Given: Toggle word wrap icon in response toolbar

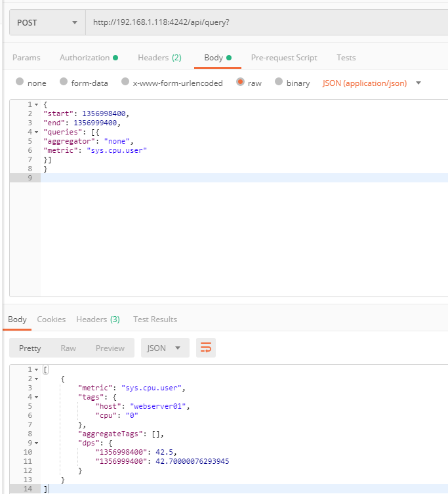Looking at the screenshot, I should point(206,348).
